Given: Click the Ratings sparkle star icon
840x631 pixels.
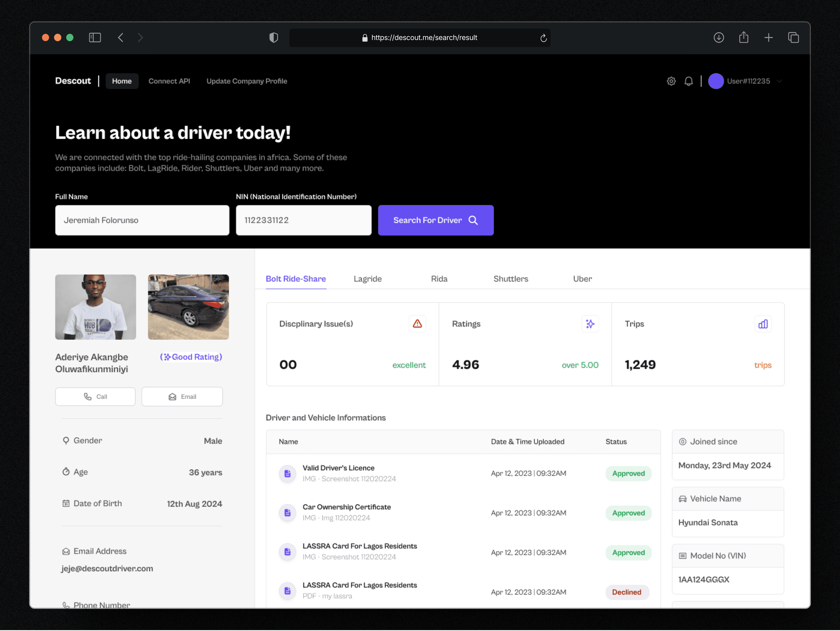Looking at the screenshot, I should (x=590, y=324).
